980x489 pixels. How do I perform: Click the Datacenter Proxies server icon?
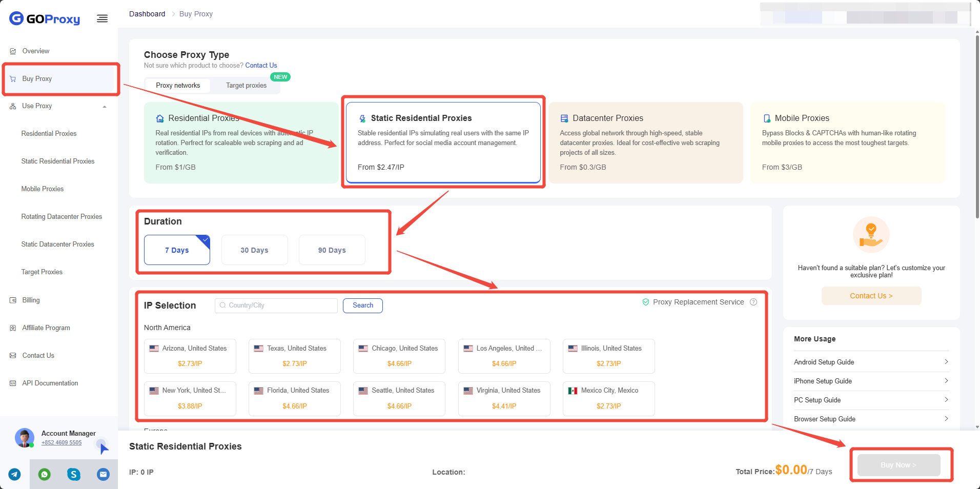(564, 118)
